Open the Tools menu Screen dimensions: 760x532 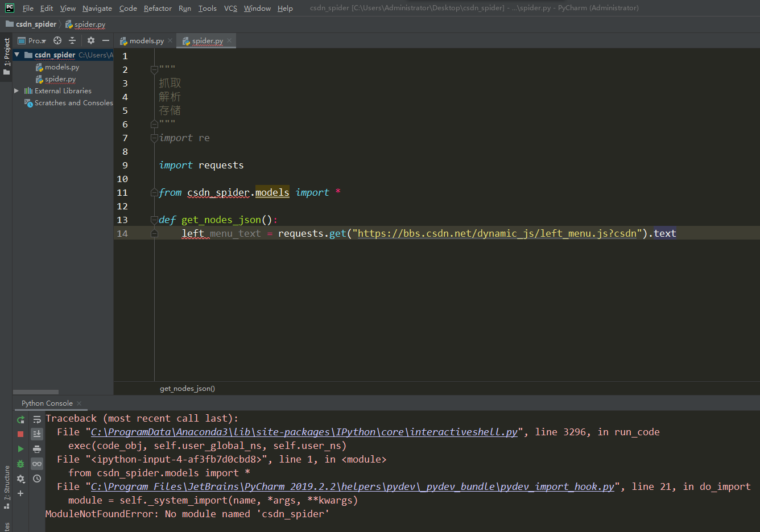[208, 9]
